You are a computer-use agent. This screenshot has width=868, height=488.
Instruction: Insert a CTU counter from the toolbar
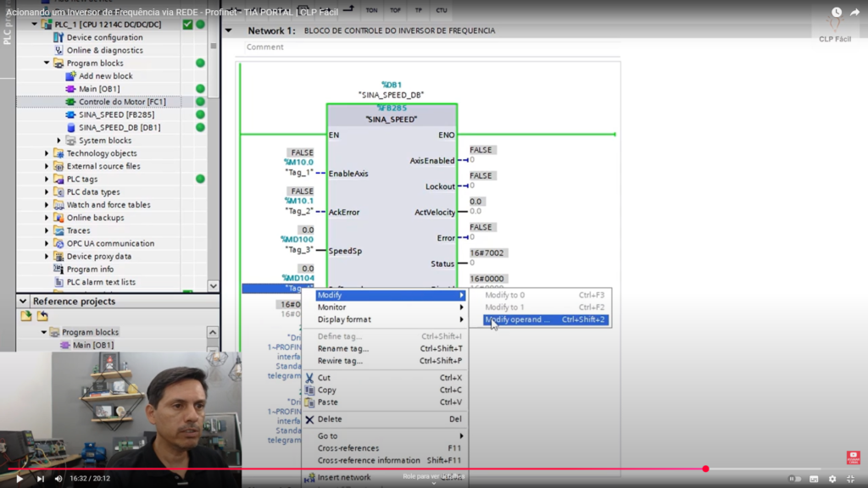pos(441,10)
